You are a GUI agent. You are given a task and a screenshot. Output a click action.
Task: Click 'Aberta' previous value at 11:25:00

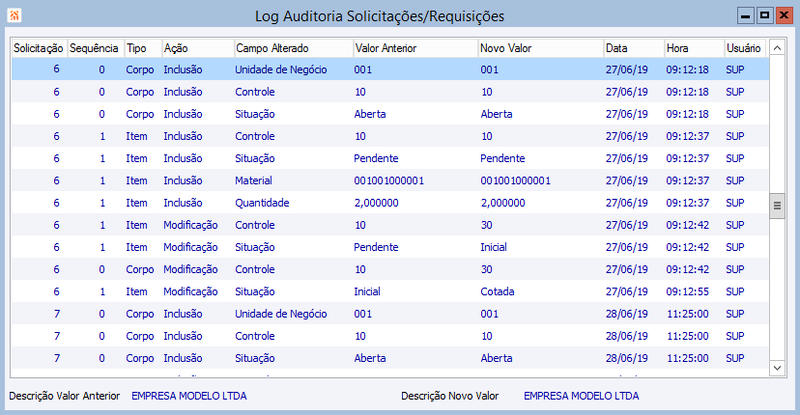(370, 358)
